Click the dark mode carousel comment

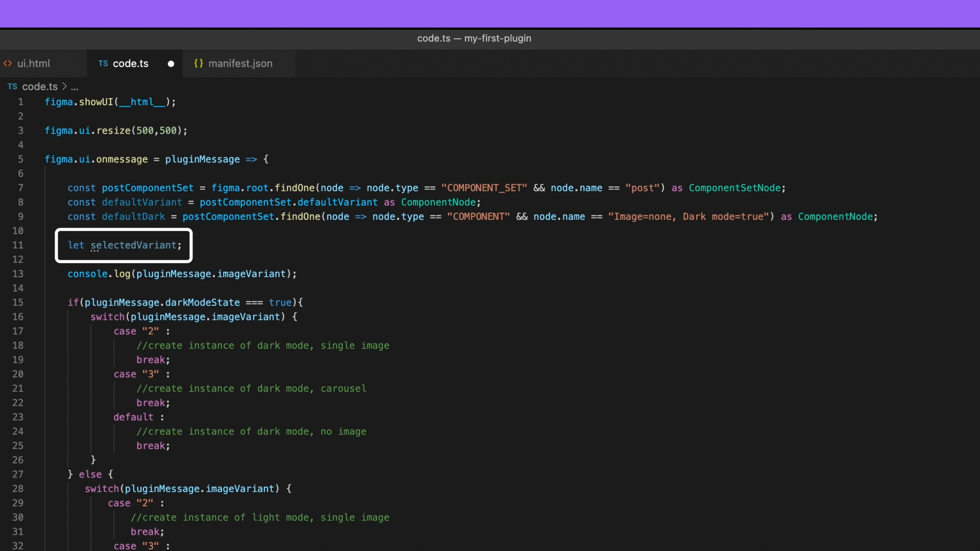click(251, 388)
